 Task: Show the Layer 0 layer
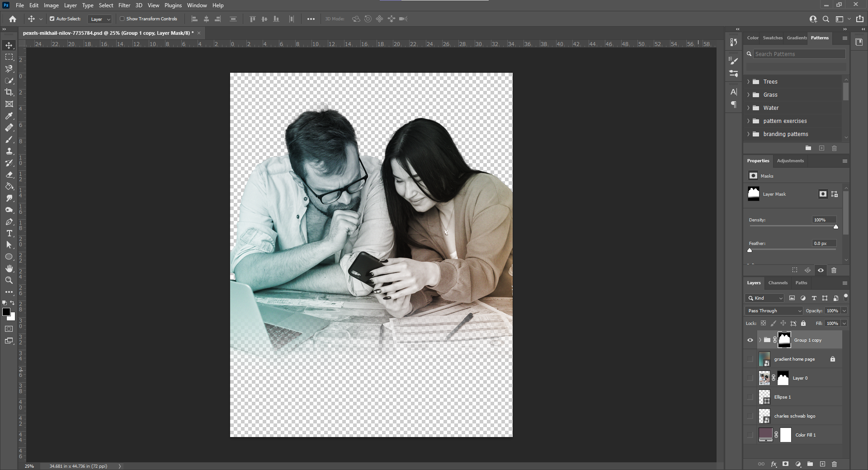pyautogui.click(x=750, y=378)
